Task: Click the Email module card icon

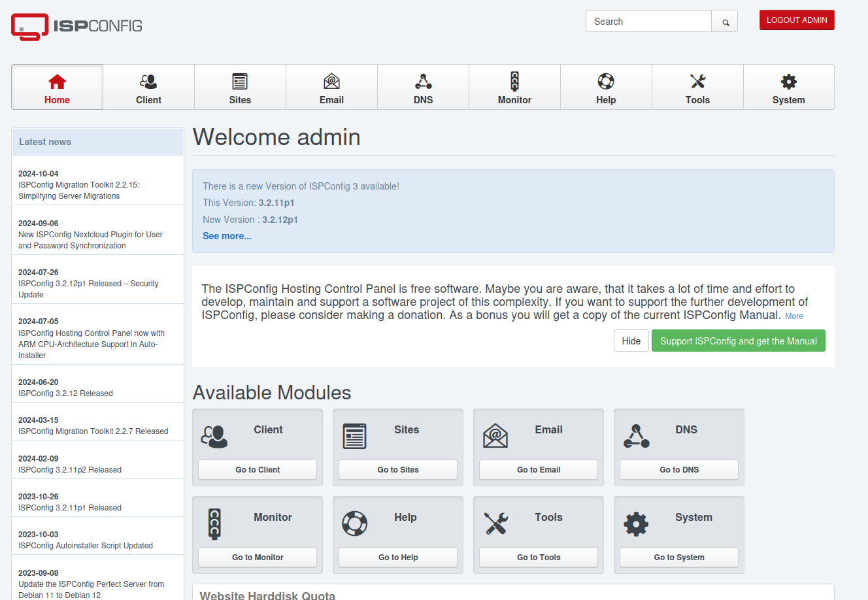Action: click(495, 436)
